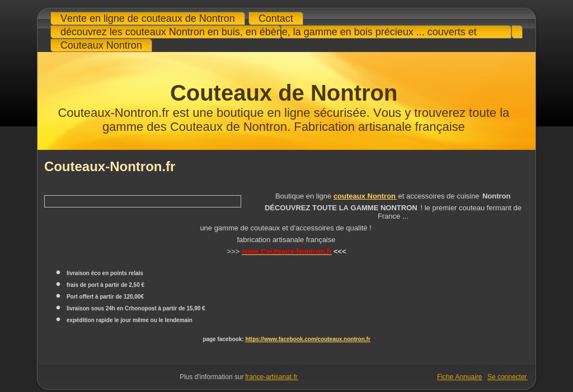
Task: Open 'Vente en ligne de couteaux de Nontron' tab
Action: [x=148, y=18]
